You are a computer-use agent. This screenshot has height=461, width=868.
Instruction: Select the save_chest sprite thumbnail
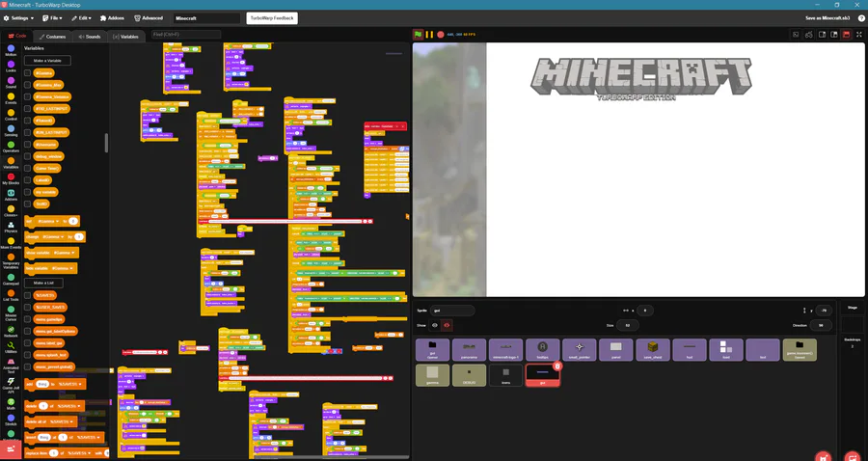point(653,350)
